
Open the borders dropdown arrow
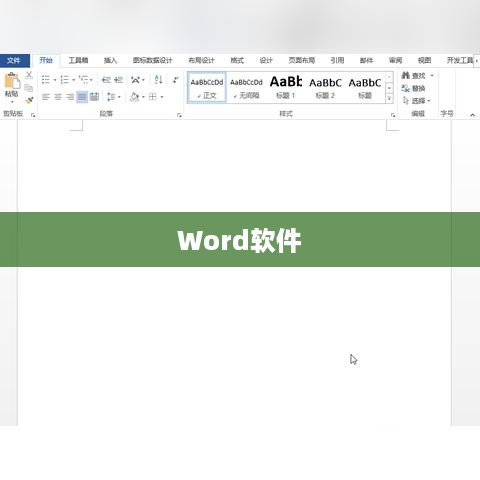[x=162, y=97]
